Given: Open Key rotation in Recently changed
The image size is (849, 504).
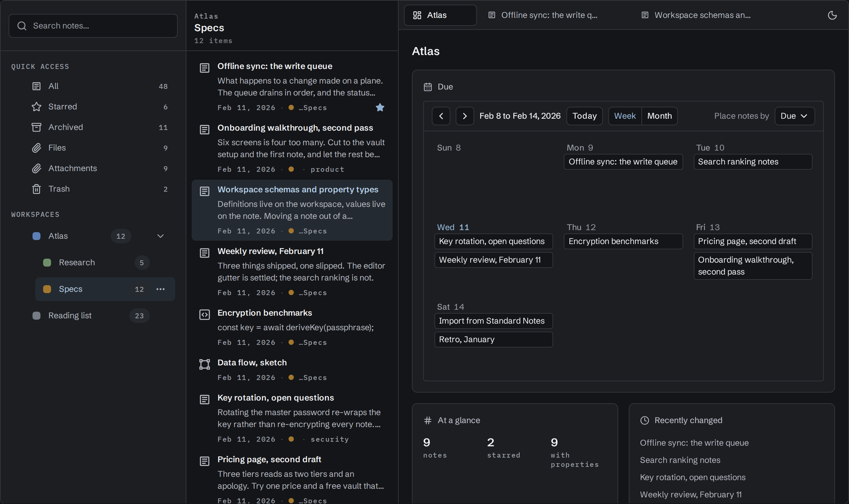Looking at the screenshot, I should [x=692, y=477].
